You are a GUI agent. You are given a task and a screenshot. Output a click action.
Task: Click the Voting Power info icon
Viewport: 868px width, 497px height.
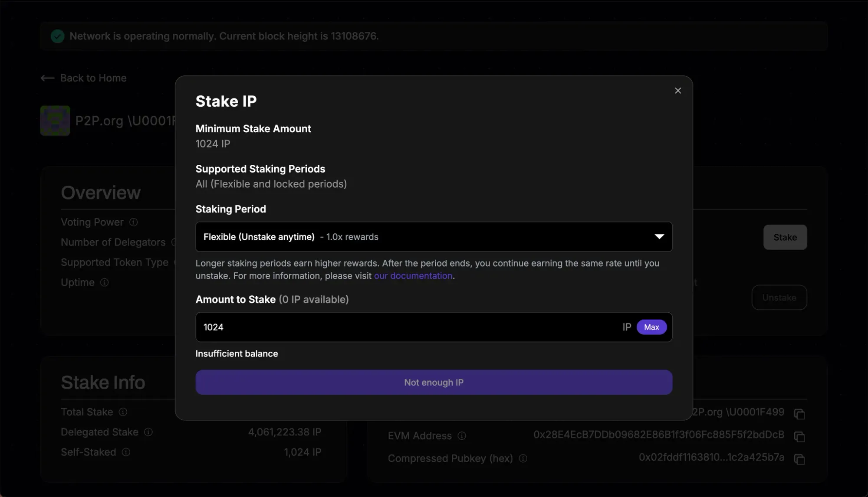coord(134,222)
